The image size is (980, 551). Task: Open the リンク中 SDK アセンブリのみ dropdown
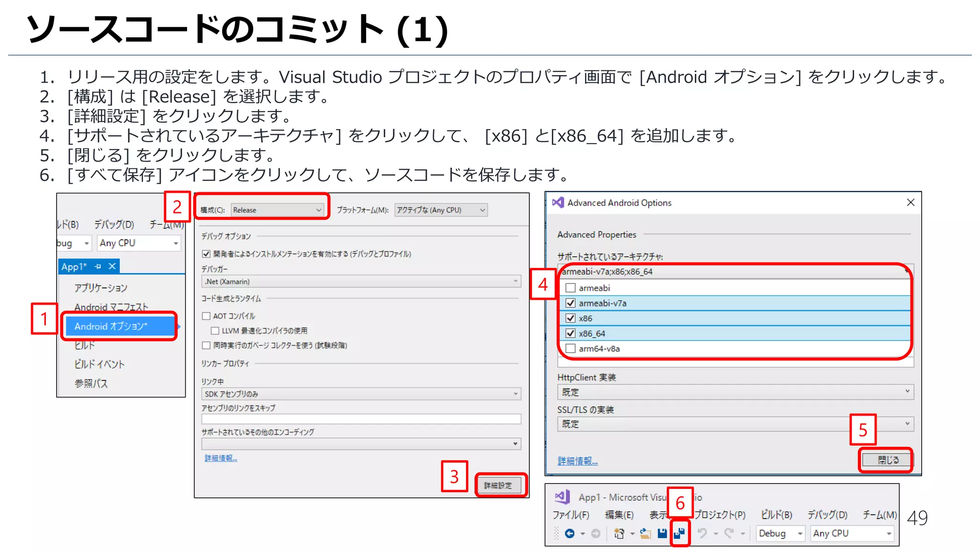[361, 394]
